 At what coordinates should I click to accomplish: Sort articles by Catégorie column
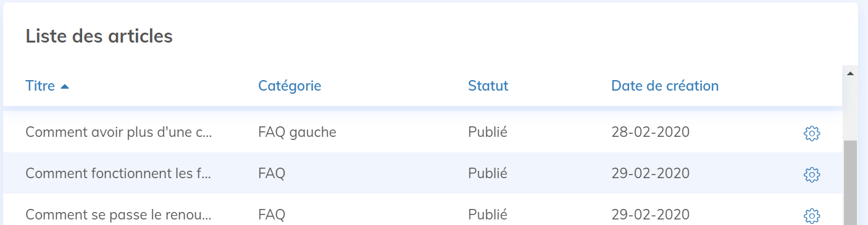(290, 86)
